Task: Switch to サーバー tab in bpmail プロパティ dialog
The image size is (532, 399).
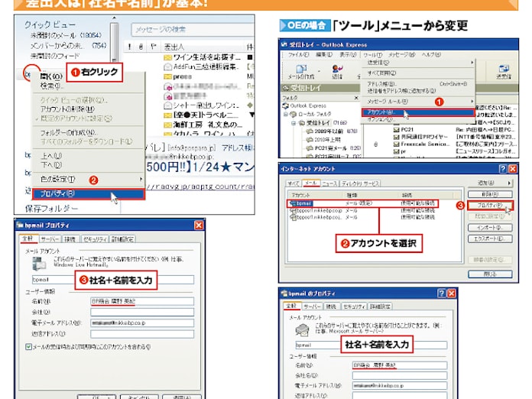Action: 50,239
